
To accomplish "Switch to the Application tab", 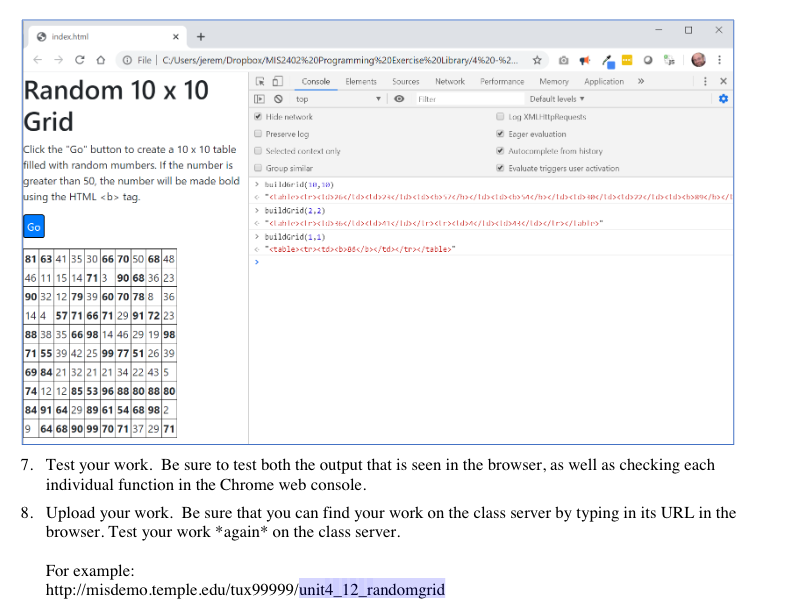I will coord(604,81).
